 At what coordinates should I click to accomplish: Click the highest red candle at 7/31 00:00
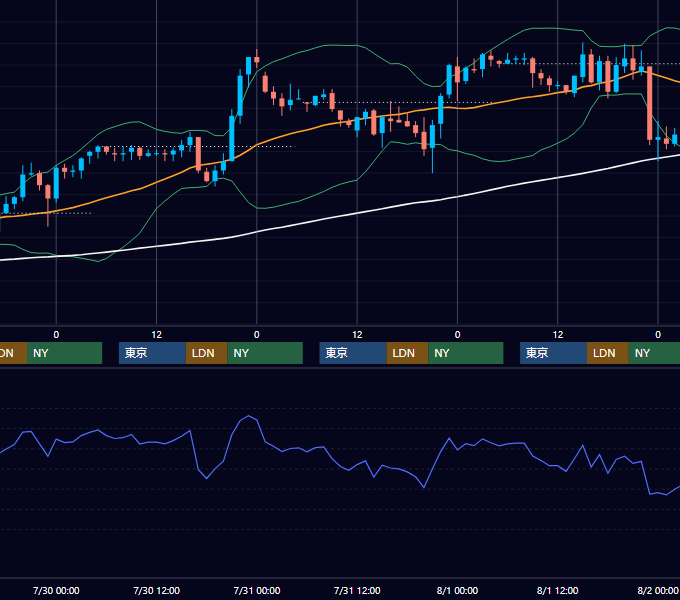click(257, 59)
